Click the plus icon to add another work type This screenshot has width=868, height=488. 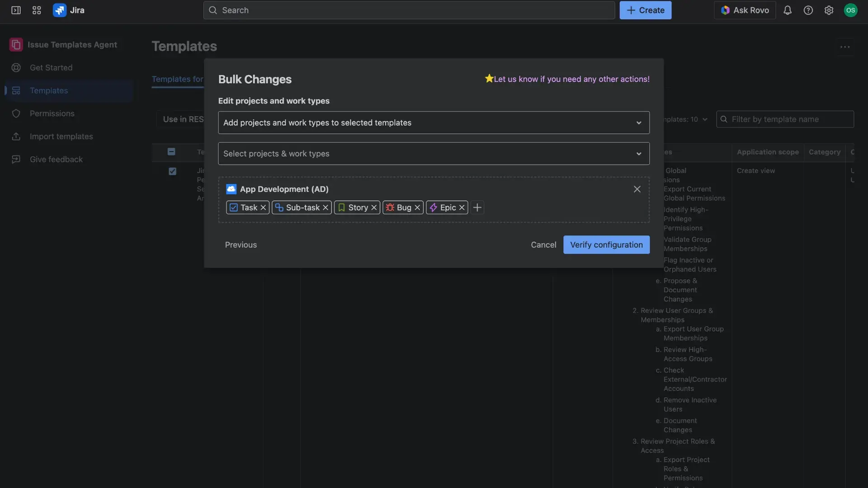477,207
